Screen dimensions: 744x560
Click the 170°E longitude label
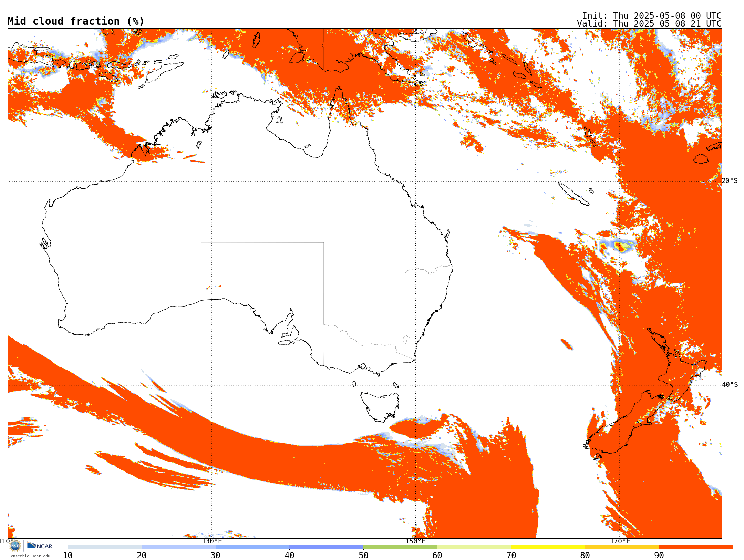pos(620,541)
